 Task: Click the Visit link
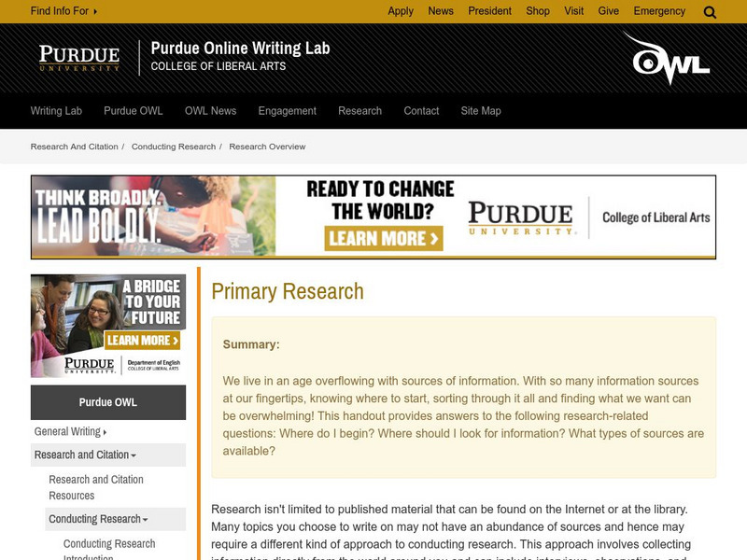point(573,11)
